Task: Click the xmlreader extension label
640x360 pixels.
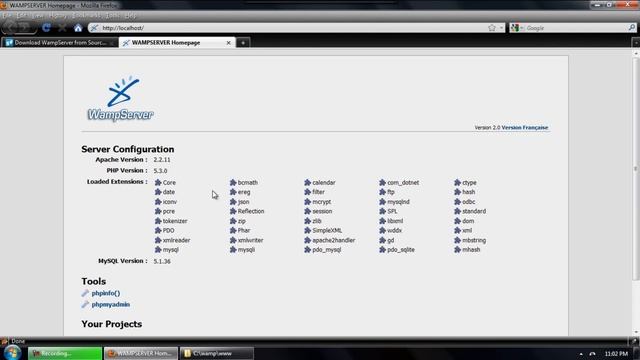Action: click(x=176, y=240)
